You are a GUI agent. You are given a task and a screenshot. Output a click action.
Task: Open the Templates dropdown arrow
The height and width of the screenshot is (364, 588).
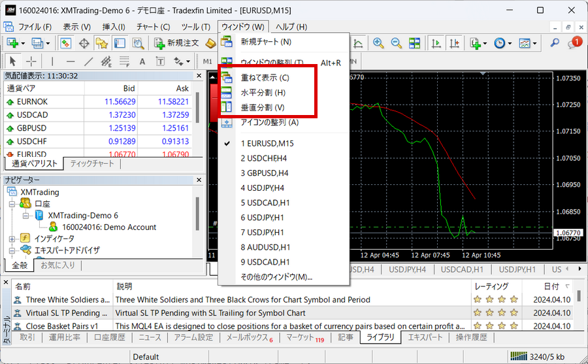(534, 44)
